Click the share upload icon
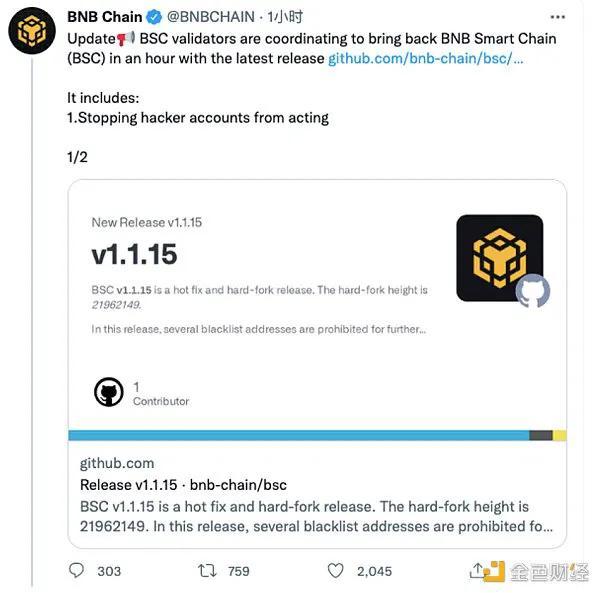Screen dimensions: 600x593 point(477,570)
